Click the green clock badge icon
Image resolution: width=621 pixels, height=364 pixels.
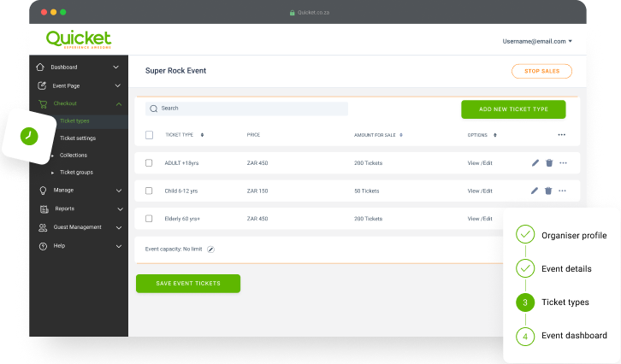point(29,136)
